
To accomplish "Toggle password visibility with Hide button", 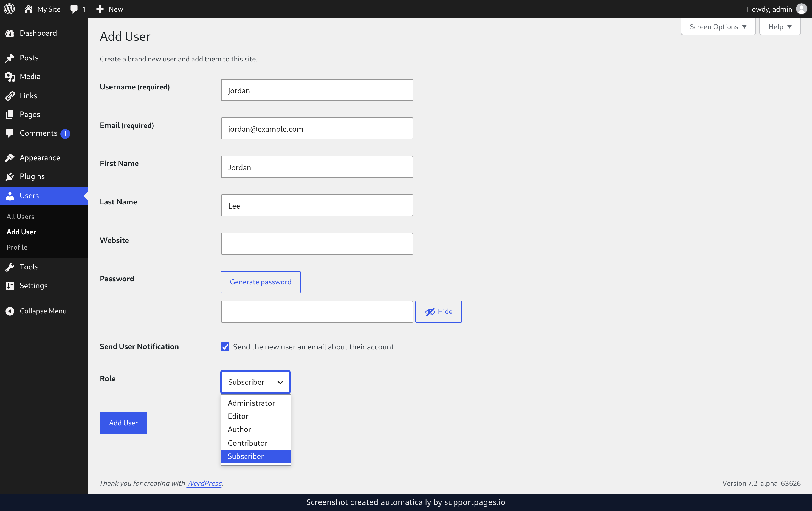I will pyautogui.click(x=438, y=312).
